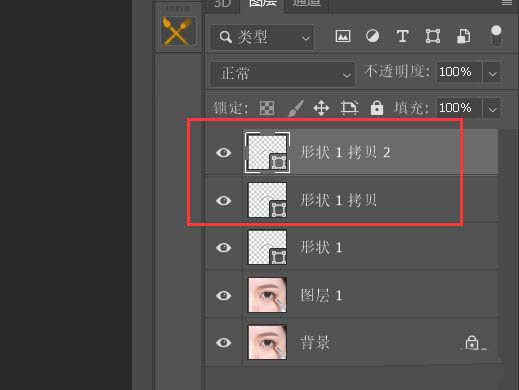
Task: Switch to the 通道 panel tab
Action: point(306,4)
